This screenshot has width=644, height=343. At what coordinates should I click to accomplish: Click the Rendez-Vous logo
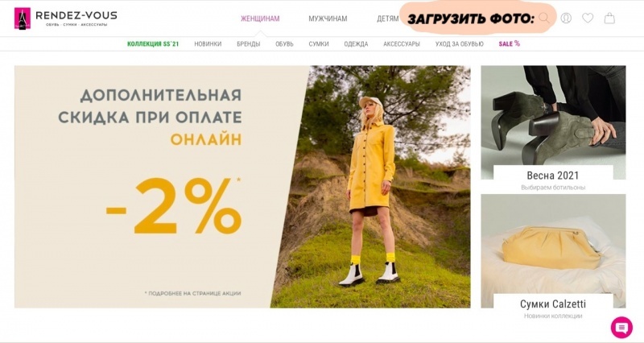point(66,19)
